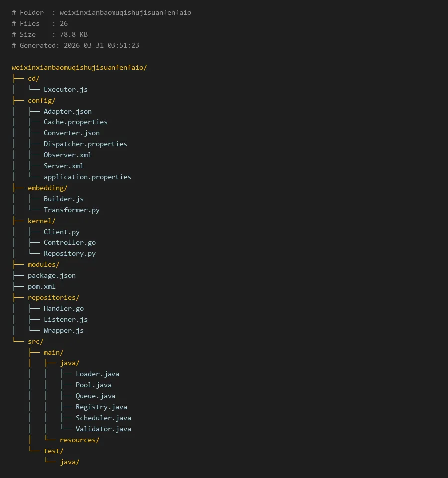Open Controller.go in kernel

(x=70, y=242)
